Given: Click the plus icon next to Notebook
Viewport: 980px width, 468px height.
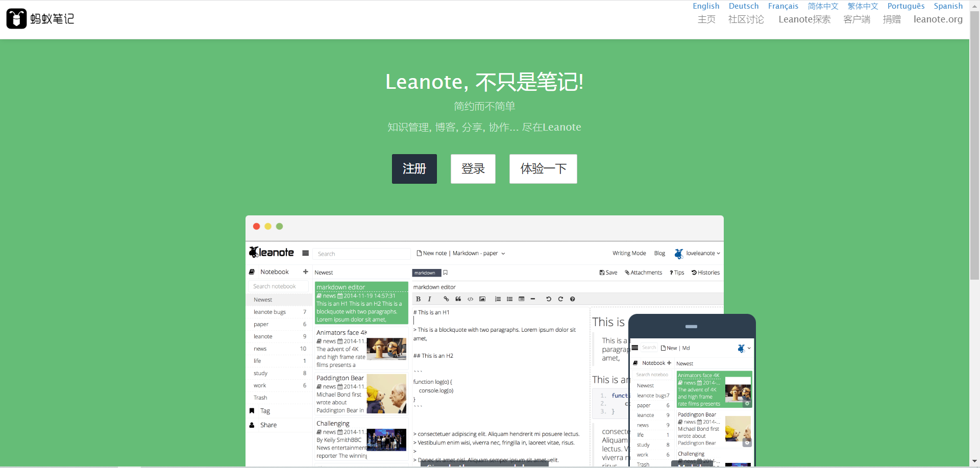Looking at the screenshot, I should point(305,272).
